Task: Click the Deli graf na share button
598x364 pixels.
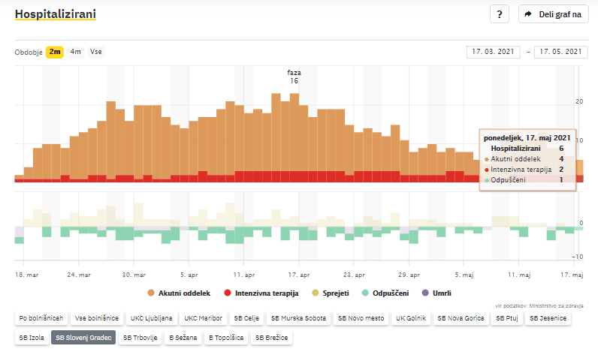Action: pos(554,14)
